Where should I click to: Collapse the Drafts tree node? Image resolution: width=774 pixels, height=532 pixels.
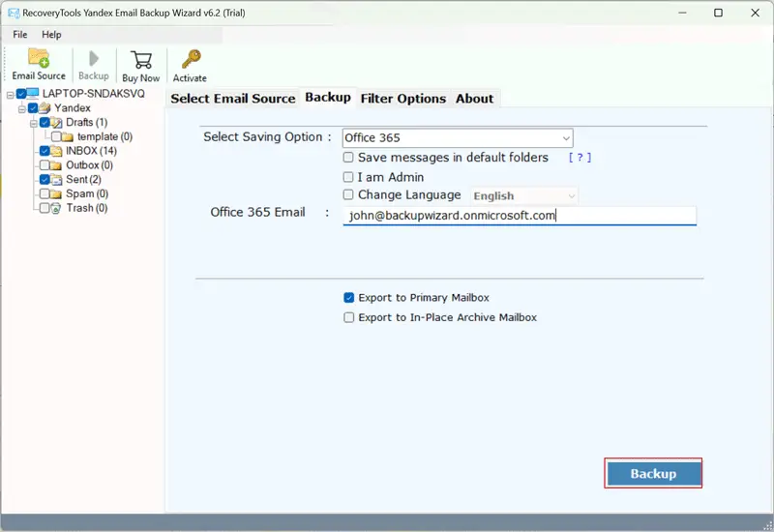tap(33, 124)
